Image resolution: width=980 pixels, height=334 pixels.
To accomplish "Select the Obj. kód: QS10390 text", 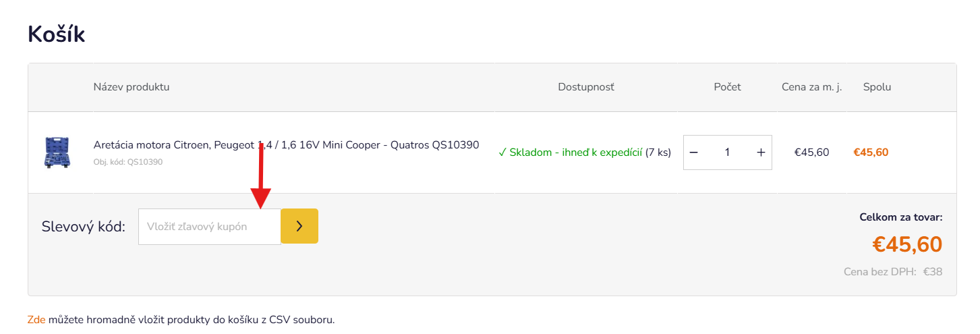I will click(x=128, y=162).
